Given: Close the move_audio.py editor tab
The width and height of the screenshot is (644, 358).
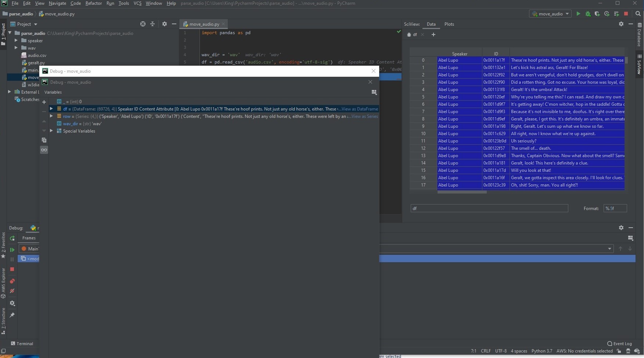Looking at the screenshot, I should point(223,24).
